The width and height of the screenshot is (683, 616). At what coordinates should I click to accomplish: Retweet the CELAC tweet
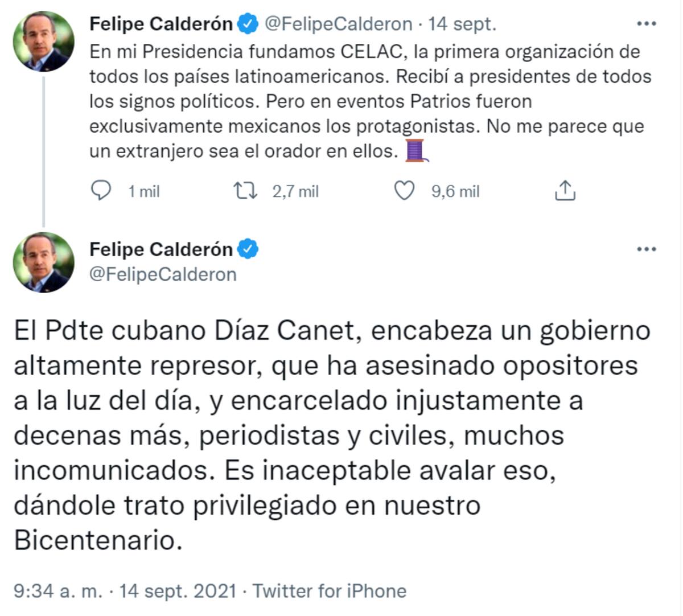[246, 191]
